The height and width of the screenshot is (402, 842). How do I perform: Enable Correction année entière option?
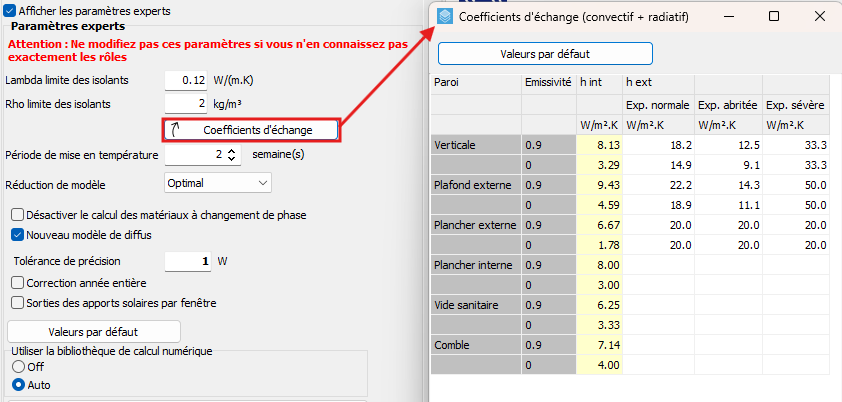(x=18, y=283)
